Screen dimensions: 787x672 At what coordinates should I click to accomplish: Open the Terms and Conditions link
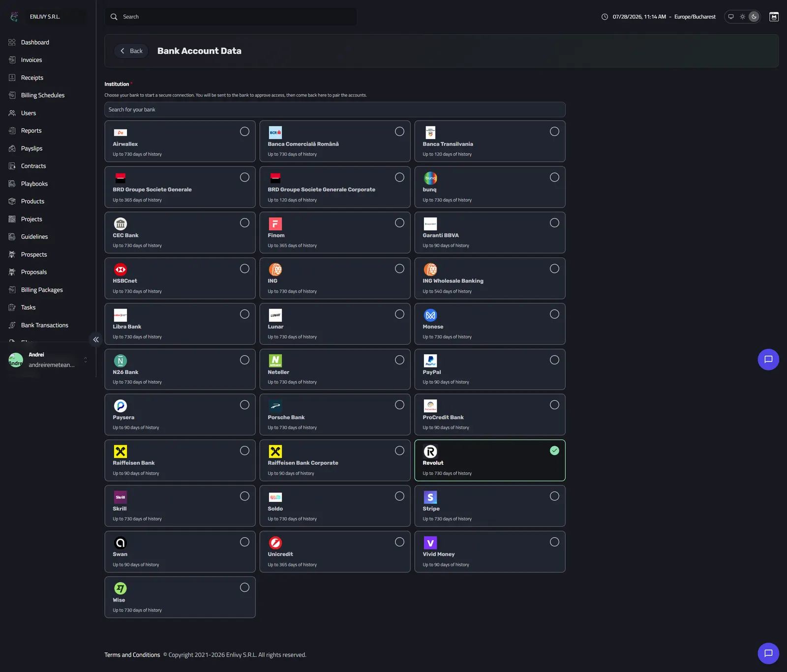pyautogui.click(x=132, y=655)
